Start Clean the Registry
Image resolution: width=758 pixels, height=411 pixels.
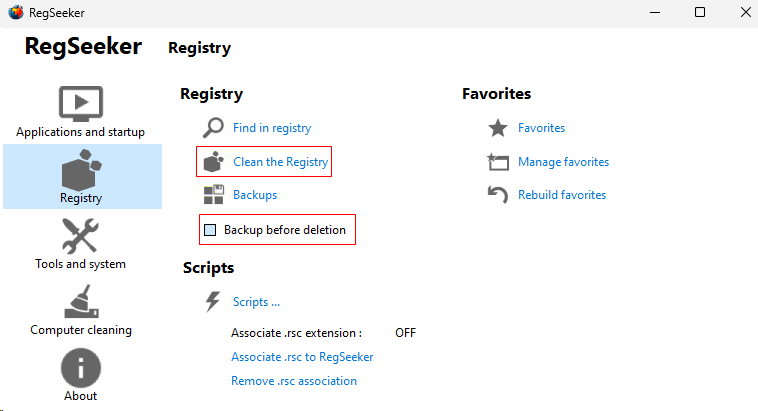pos(280,161)
